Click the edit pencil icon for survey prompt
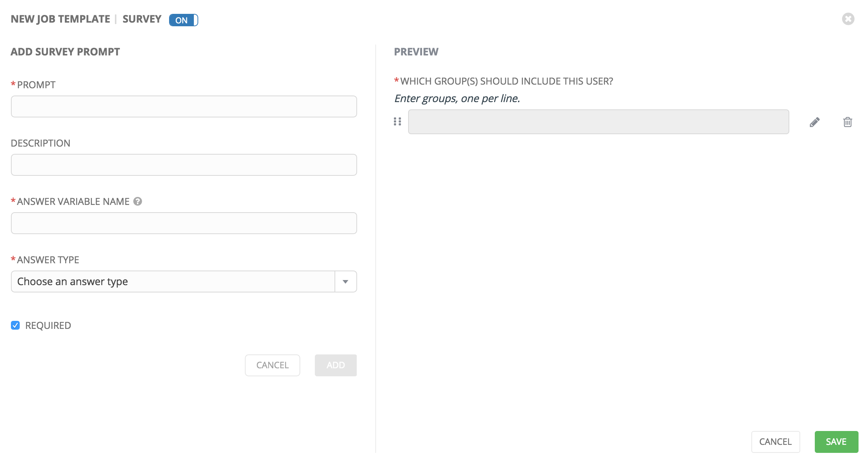Image resolution: width=868 pixels, height=466 pixels. click(813, 122)
